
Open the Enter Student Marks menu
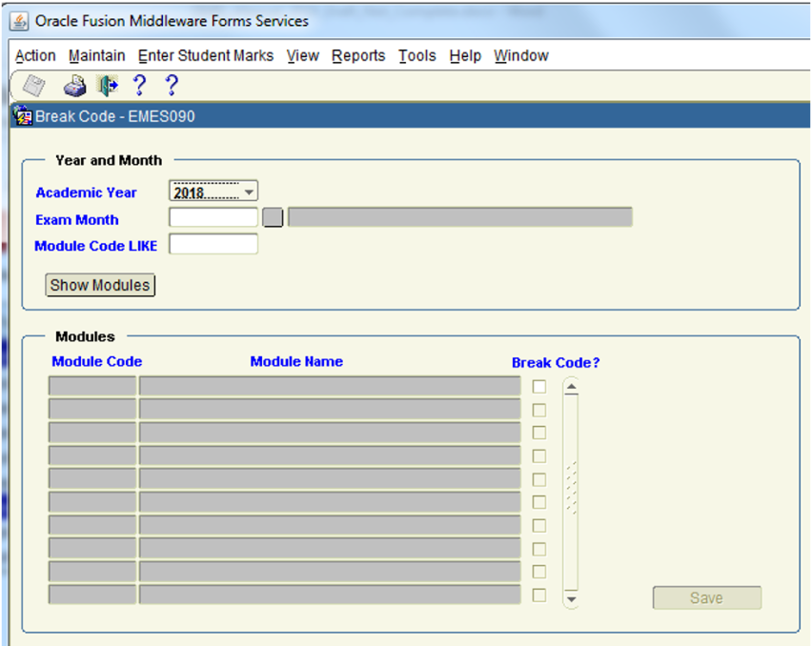206,56
